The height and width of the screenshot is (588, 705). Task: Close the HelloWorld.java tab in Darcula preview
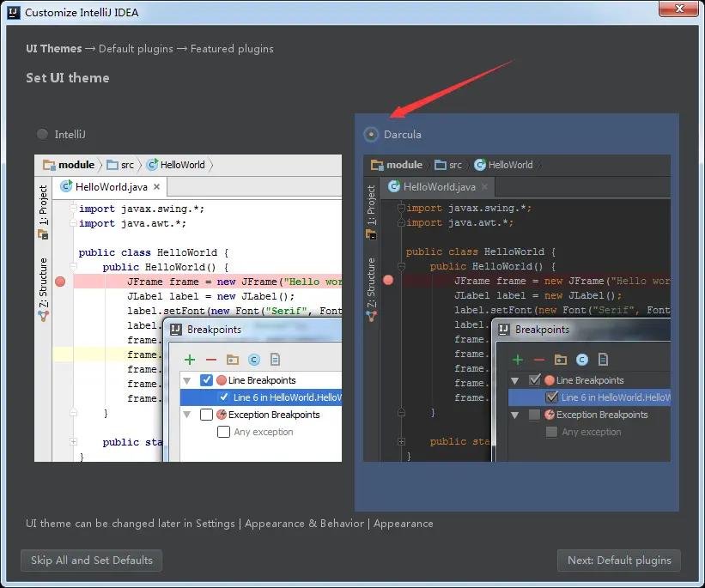tap(484, 186)
